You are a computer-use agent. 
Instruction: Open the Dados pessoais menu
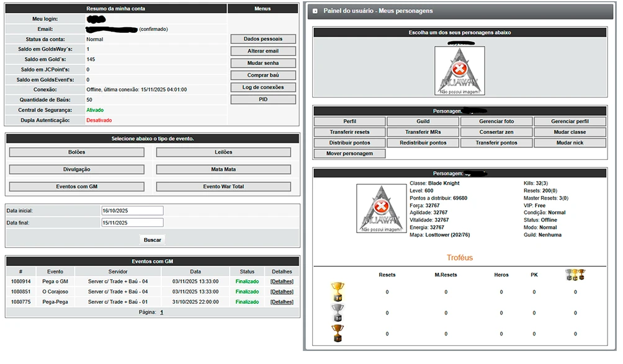(263, 39)
